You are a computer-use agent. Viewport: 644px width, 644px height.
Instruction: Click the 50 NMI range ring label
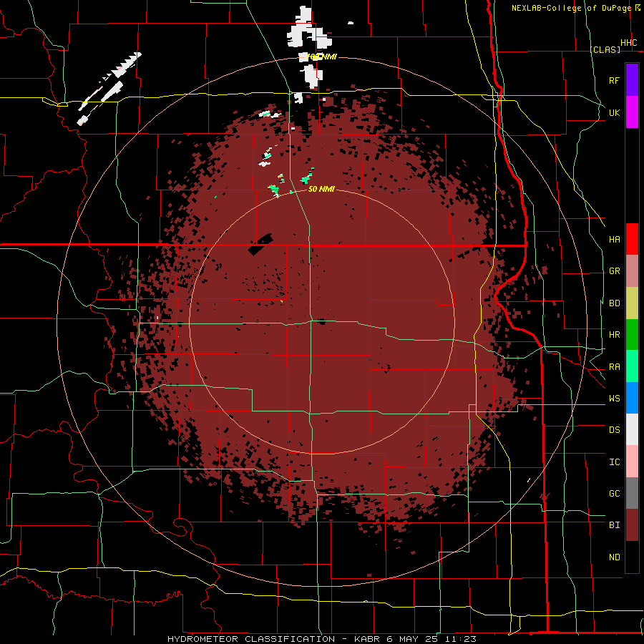321,189
